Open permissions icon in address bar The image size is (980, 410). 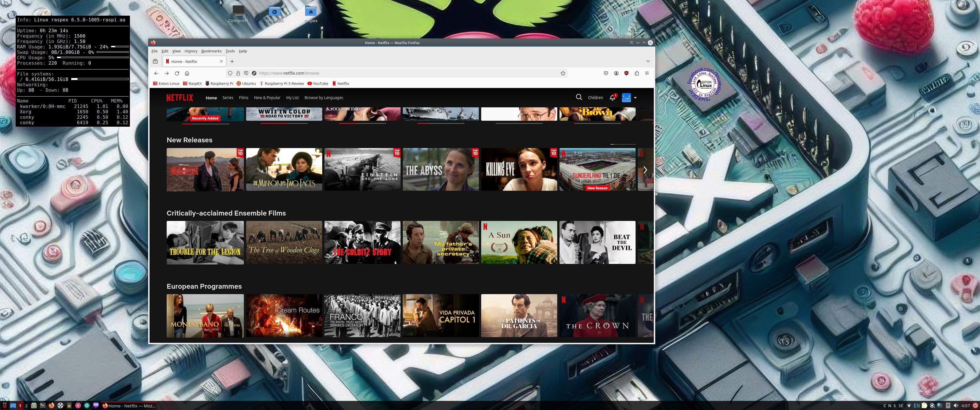[x=246, y=73]
